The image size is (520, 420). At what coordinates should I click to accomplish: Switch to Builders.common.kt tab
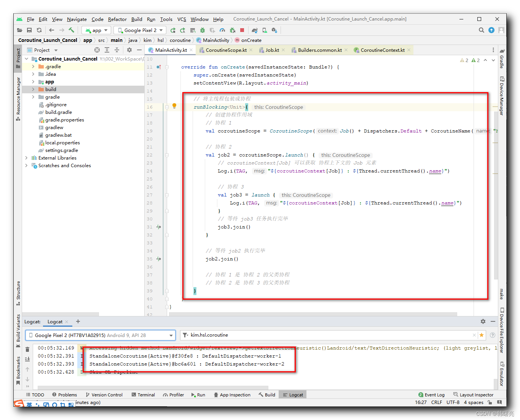pos(320,50)
